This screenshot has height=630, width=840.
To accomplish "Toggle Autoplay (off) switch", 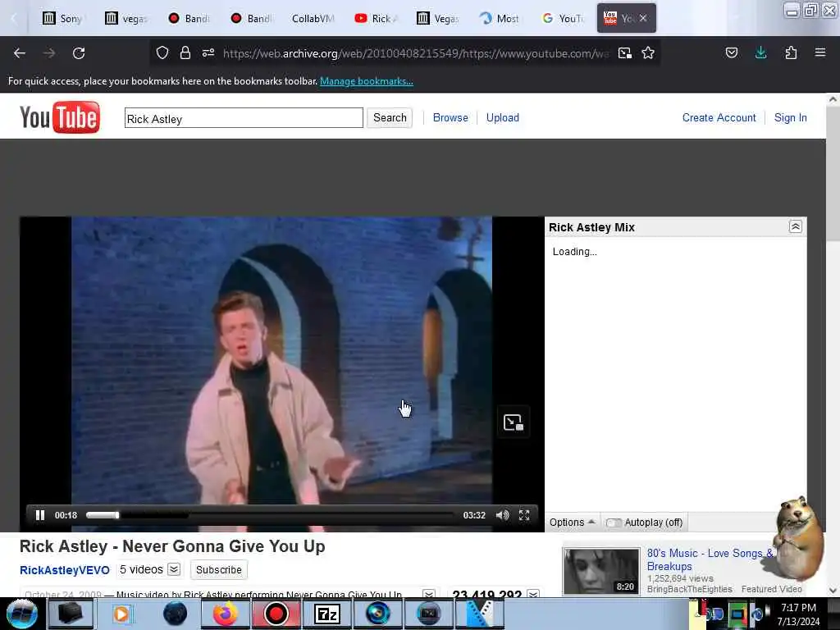I will tap(645, 523).
